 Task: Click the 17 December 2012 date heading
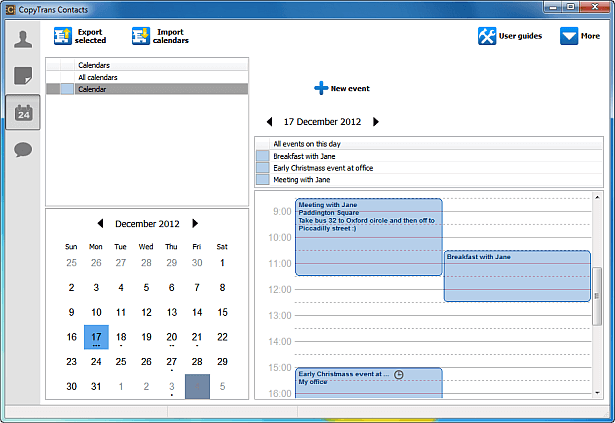(x=322, y=122)
